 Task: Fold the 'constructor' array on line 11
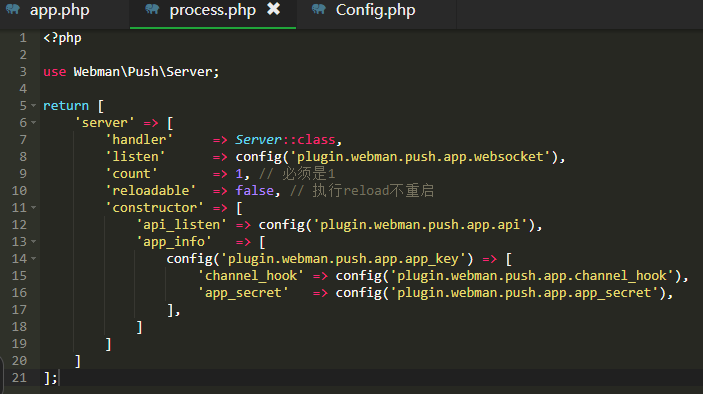point(34,208)
